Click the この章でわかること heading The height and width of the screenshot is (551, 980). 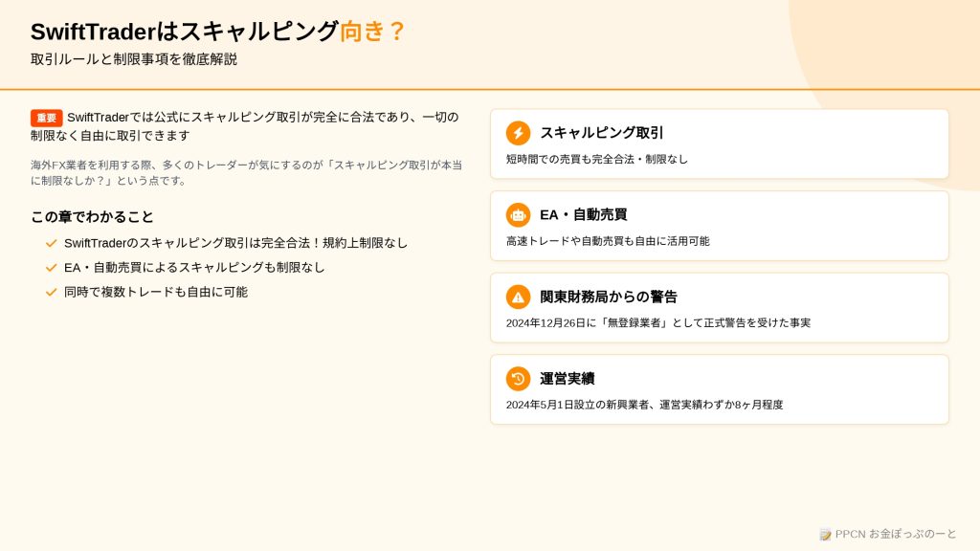click(92, 217)
